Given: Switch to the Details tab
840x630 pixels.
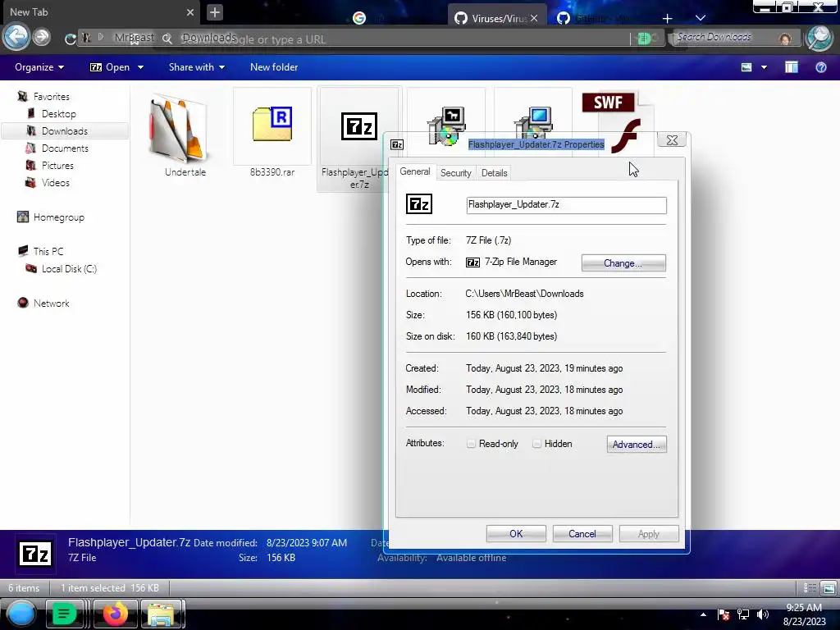Looking at the screenshot, I should tap(494, 173).
